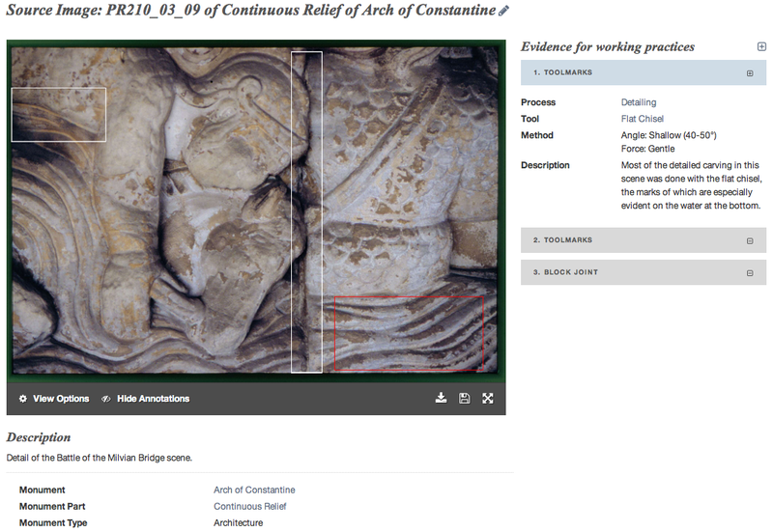Click the 'Evidence for working practices' heading
The width and height of the screenshot is (773, 532).
[608, 46]
